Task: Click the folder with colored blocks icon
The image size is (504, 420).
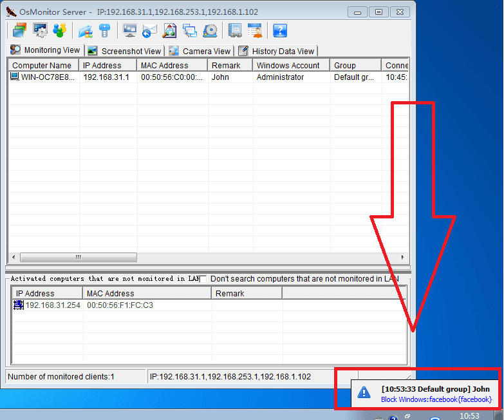Action: 86,30
